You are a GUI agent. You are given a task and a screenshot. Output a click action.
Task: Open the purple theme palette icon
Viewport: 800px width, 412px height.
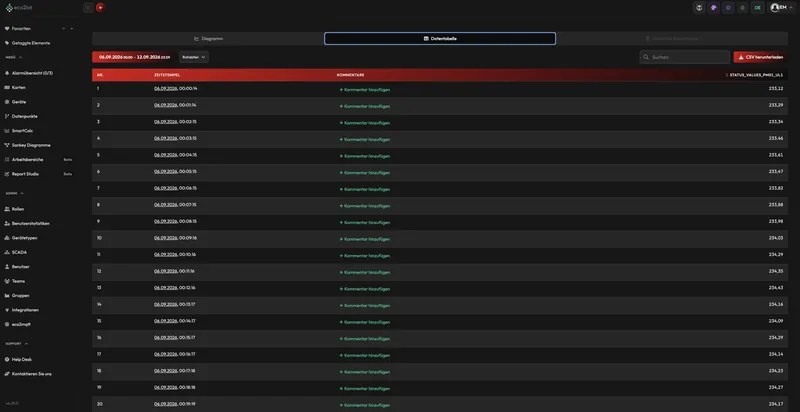tap(714, 8)
